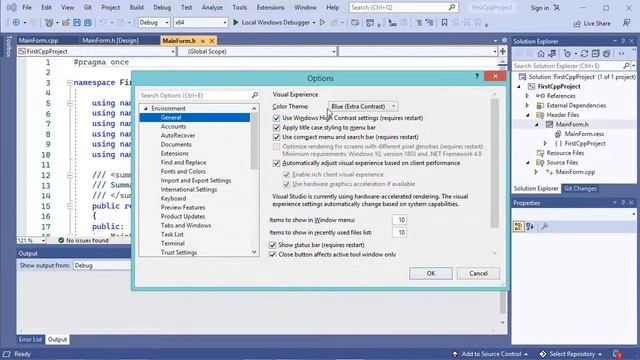Image resolution: width=640 pixels, height=360 pixels.
Task: Click Cancel in the Options dialog
Action: (478, 273)
